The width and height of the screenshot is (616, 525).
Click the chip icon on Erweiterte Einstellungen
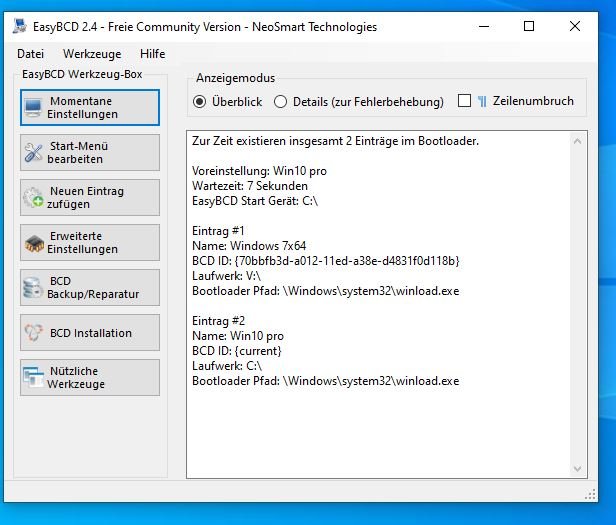pyautogui.click(x=34, y=244)
